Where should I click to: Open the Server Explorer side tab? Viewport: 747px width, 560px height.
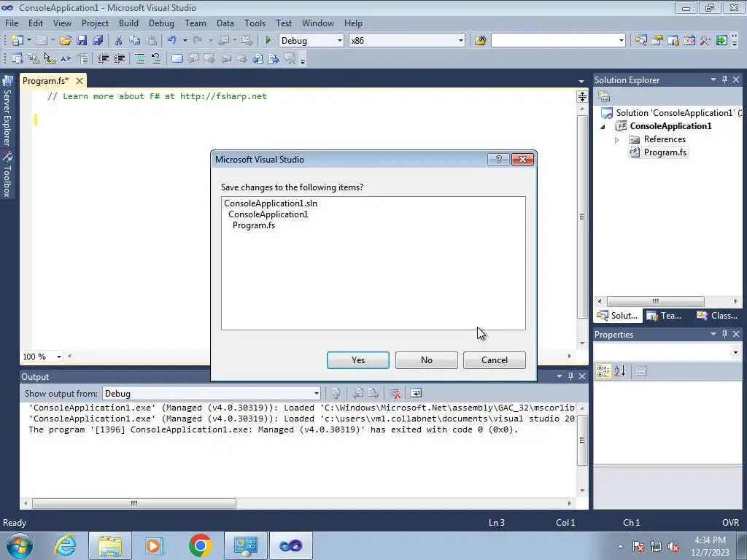click(7, 112)
